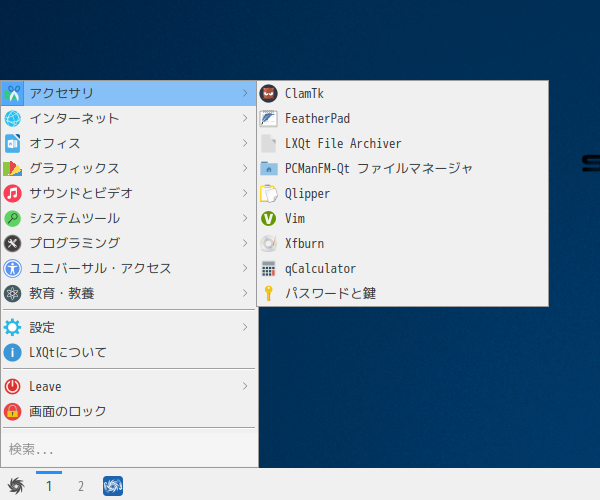Screen dimensions: 600x500
Task: Click the qCalculator calculator icon
Action: (268, 269)
